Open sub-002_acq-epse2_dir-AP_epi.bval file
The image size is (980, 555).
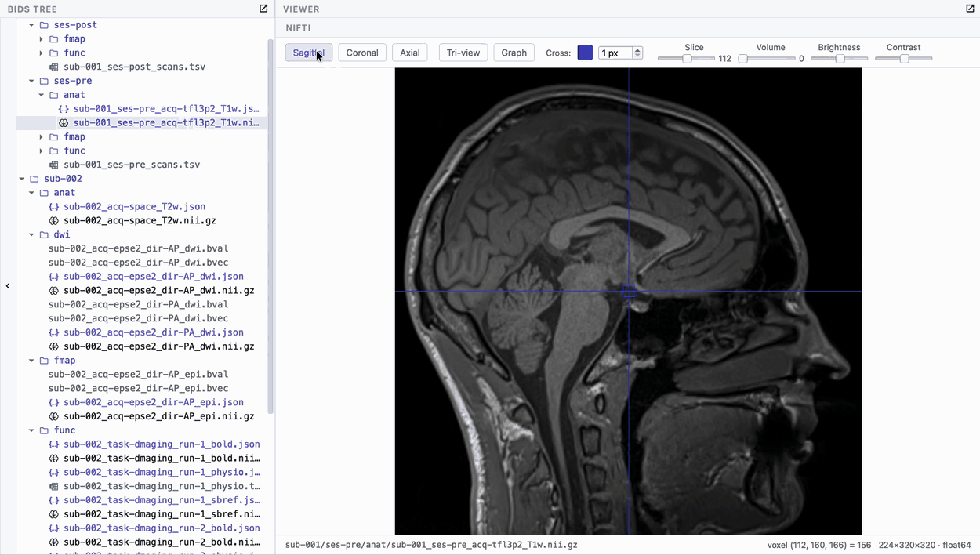click(138, 375)
